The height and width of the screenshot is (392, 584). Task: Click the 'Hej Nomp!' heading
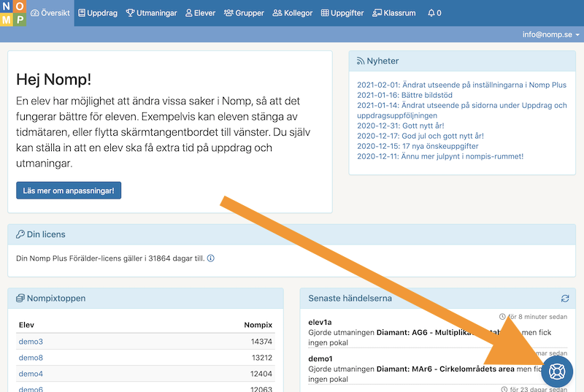pyautogui.click(x=53, y=80)
